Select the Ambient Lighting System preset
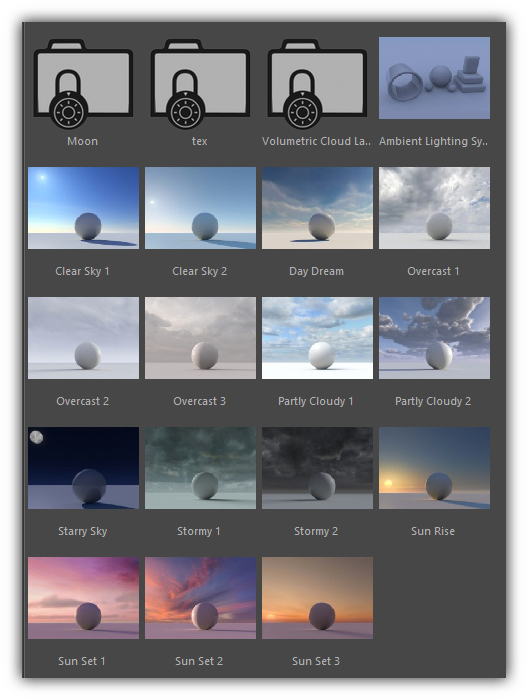 pos(434,78)
